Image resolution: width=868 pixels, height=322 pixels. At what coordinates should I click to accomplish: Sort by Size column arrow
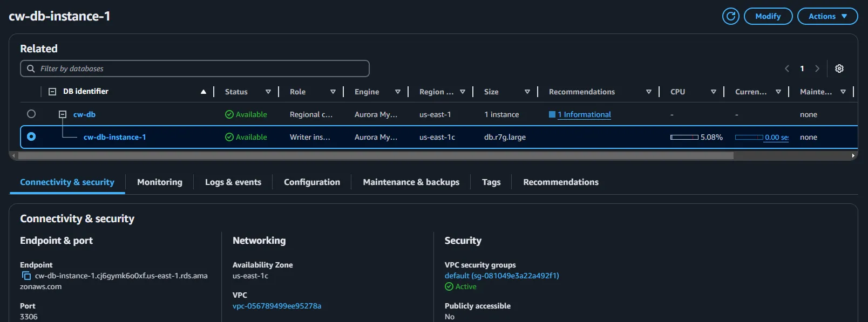[527, 92]
